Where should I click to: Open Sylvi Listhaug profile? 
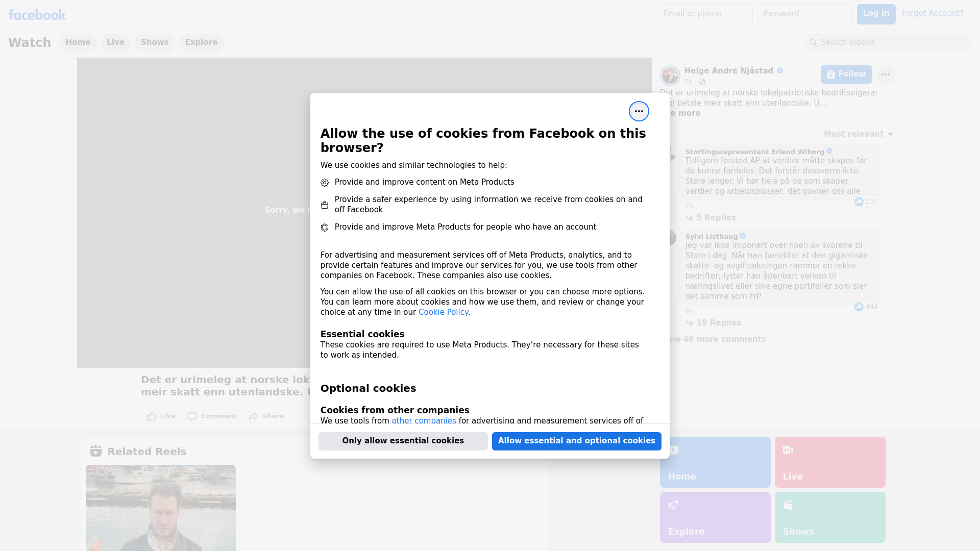pos(711,236)
